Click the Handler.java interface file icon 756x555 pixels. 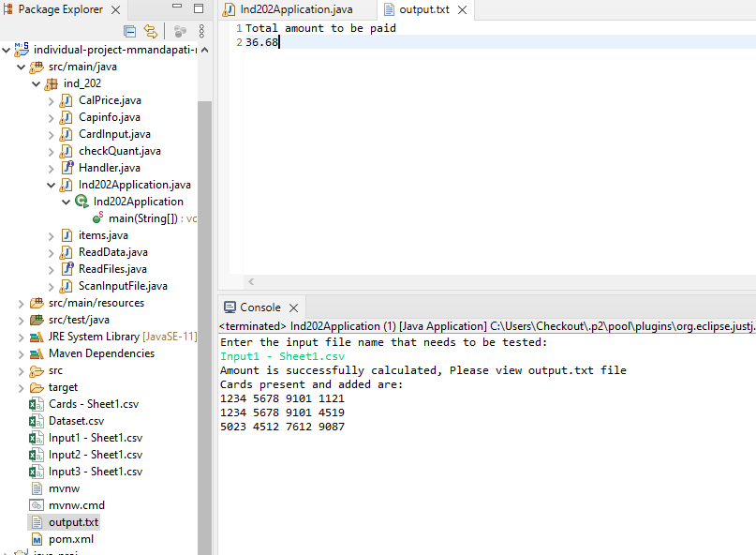point(67,168)
